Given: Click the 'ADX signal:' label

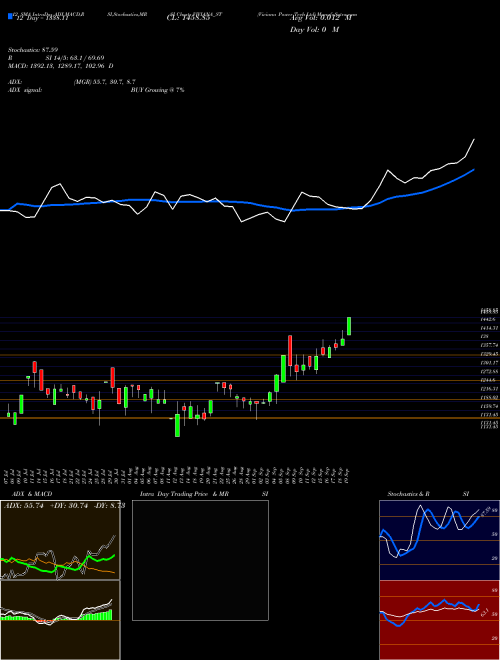Looking at the screenshot, I should tap(25, 90).
